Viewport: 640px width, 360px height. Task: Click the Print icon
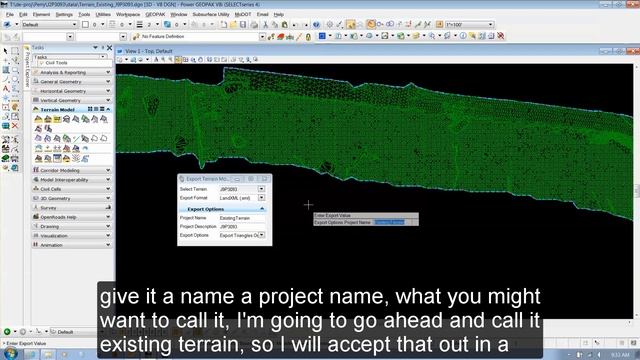[254, 24]
